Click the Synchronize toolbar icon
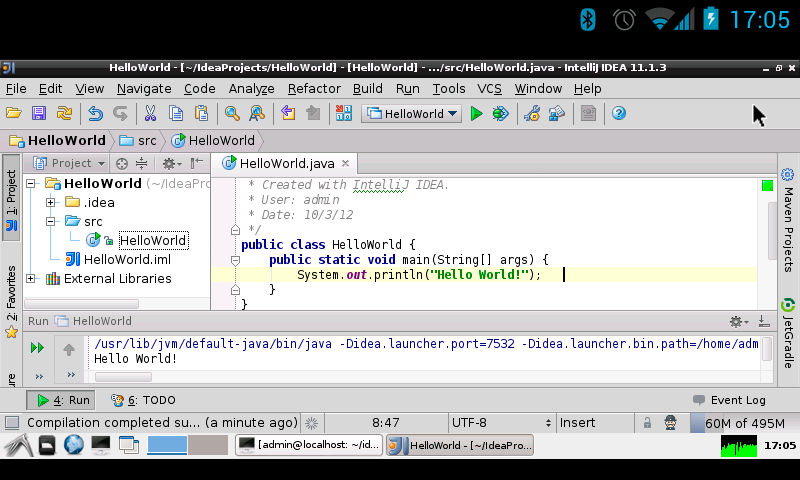Screen dimensions: 800x480 click(x=64, y=113)
